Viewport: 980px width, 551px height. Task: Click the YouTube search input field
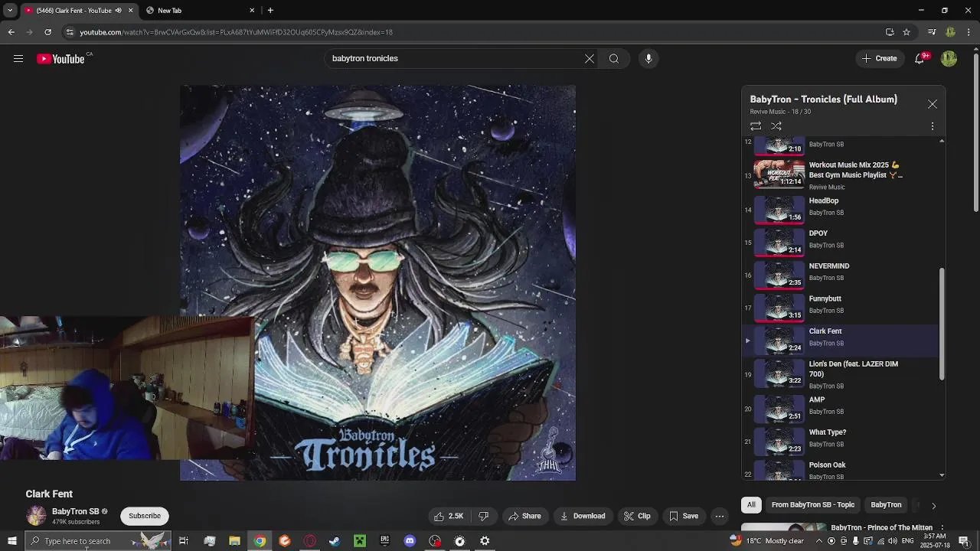(x=456, y=59)
